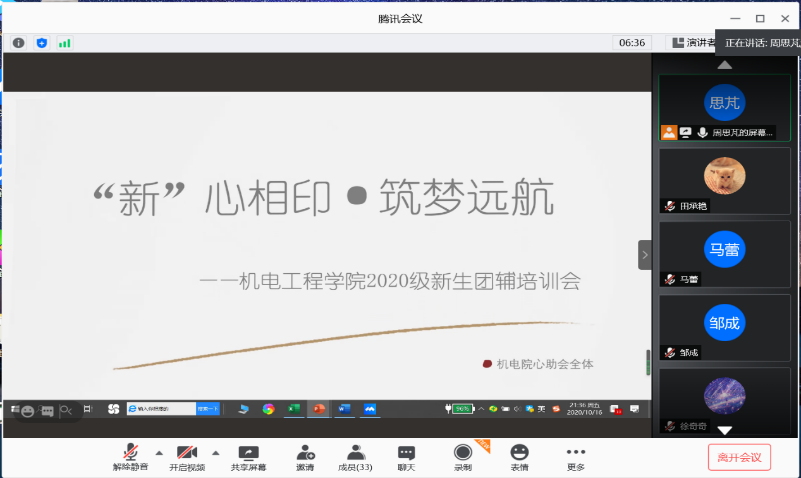Expand video options arrow beside 开启视频
Image resolution: width=801 pixels, height=478 pixels.
216,452
